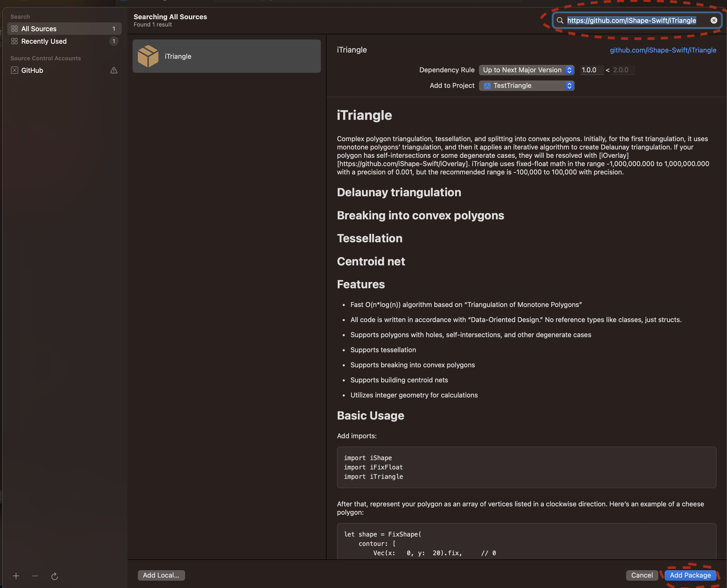
Task: Click the minus icon to remove source
Action: pyautogui.click(x=35, y=576)
